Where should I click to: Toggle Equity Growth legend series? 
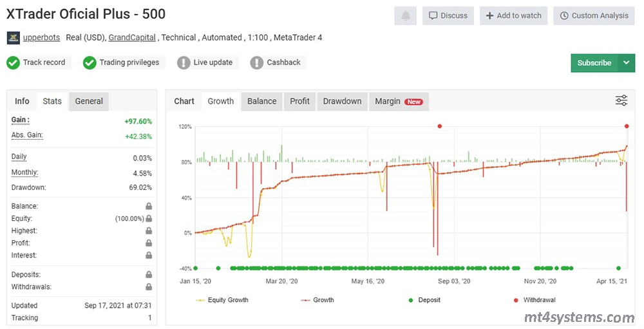click(x=222, y=300)
